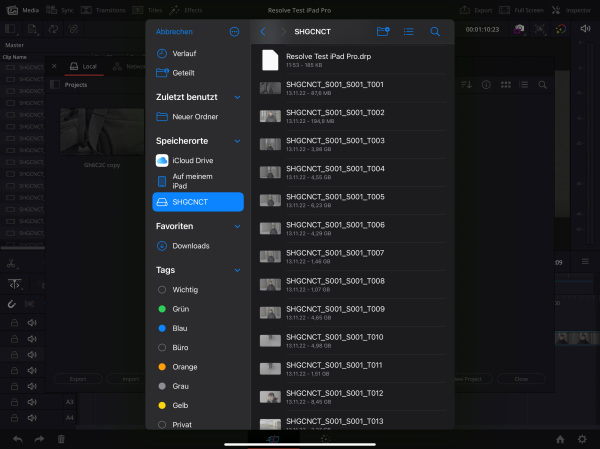Select clip SHGCNCT_S001_S001_T007
The height and width of the screenshot is (449, 600).
coord(352,256)
